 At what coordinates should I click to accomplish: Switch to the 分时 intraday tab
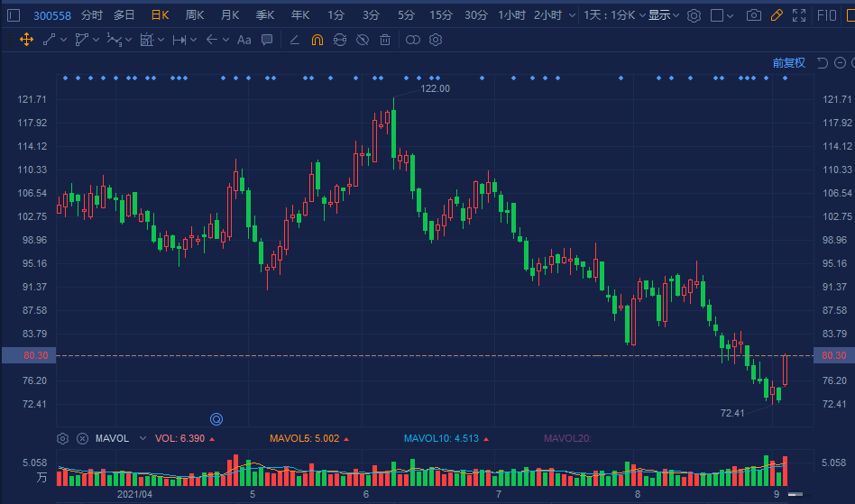click(x=91, y=15)
